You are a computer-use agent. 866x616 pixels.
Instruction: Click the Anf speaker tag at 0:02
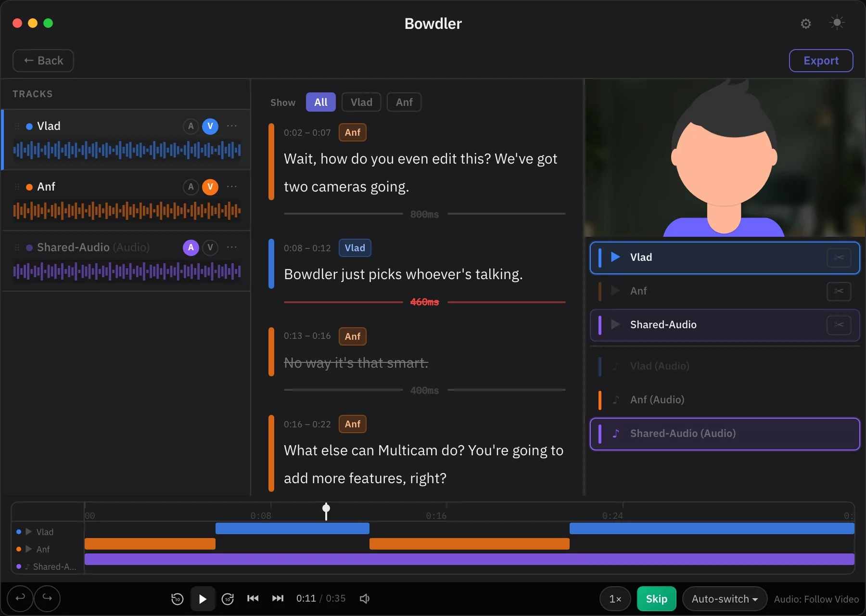click(353, 132)
